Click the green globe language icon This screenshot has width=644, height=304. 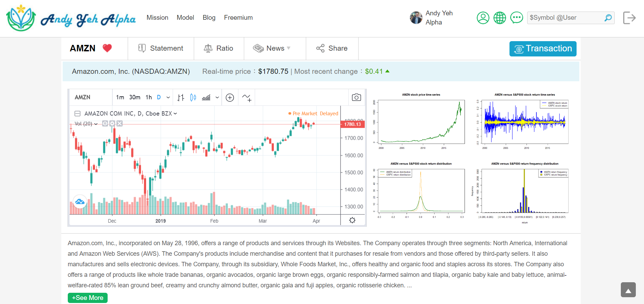coord(500,18)
